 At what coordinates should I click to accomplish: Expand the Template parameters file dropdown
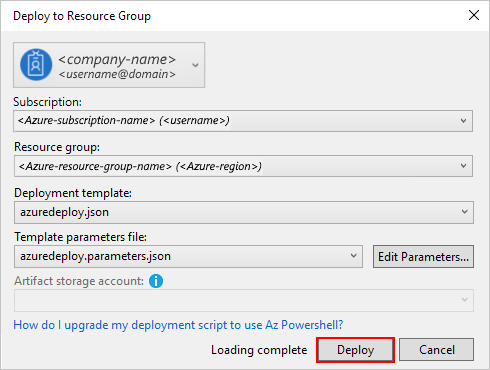point(188,256)
